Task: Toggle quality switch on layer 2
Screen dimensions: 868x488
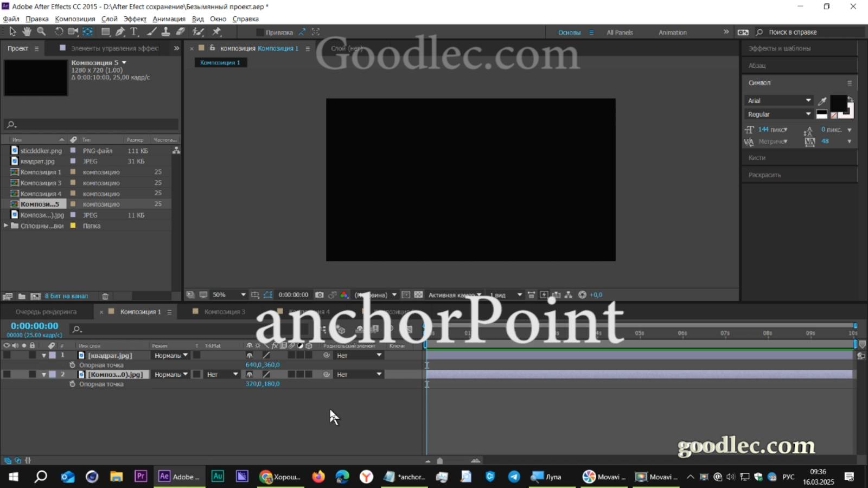Action: point(266,374)
